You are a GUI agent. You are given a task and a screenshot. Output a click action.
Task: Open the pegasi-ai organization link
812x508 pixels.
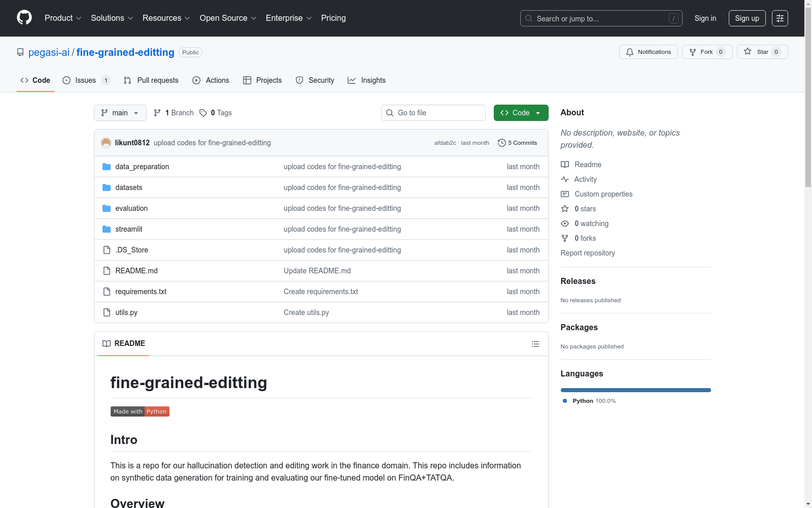click(49, 52)
